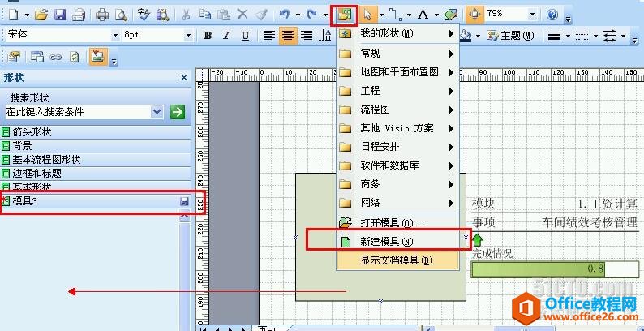Click the overlapping windows icon on data toolbar
The image size is (644, 331).
tap(37, 57)
